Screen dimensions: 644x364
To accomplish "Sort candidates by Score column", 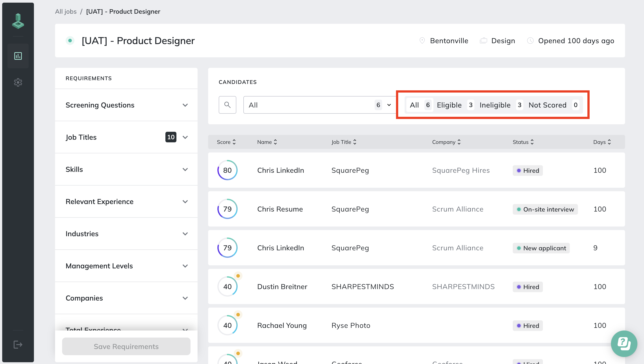I will coord(226,142).
